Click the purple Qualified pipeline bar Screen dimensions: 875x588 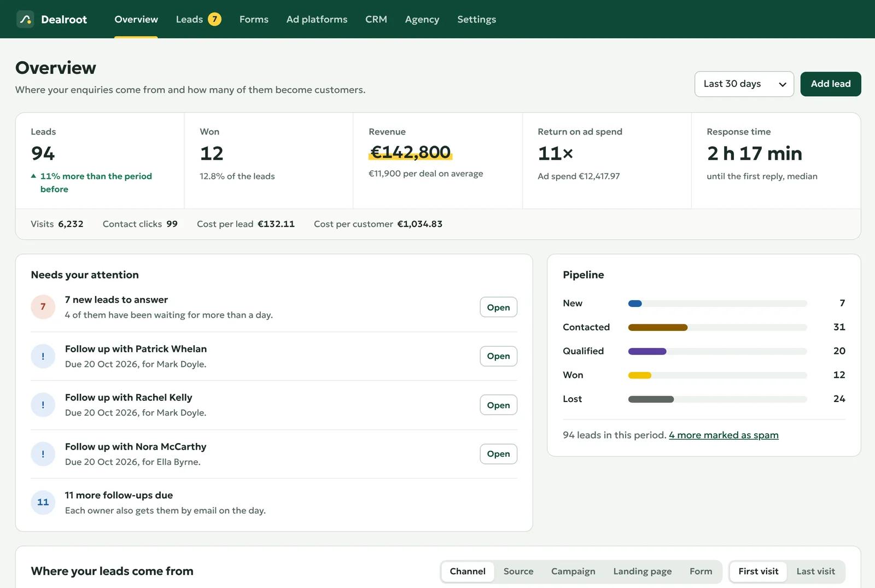[647, 351]
